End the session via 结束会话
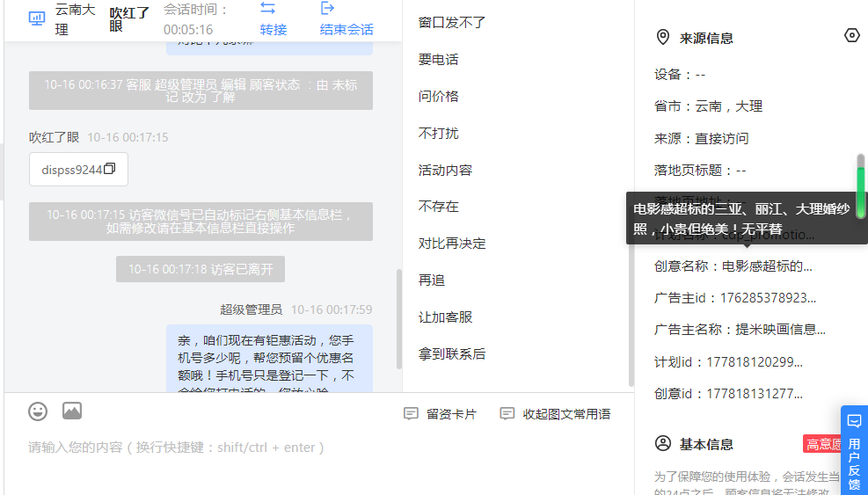This screenshot has width=868, height=495. pos(346,29)
